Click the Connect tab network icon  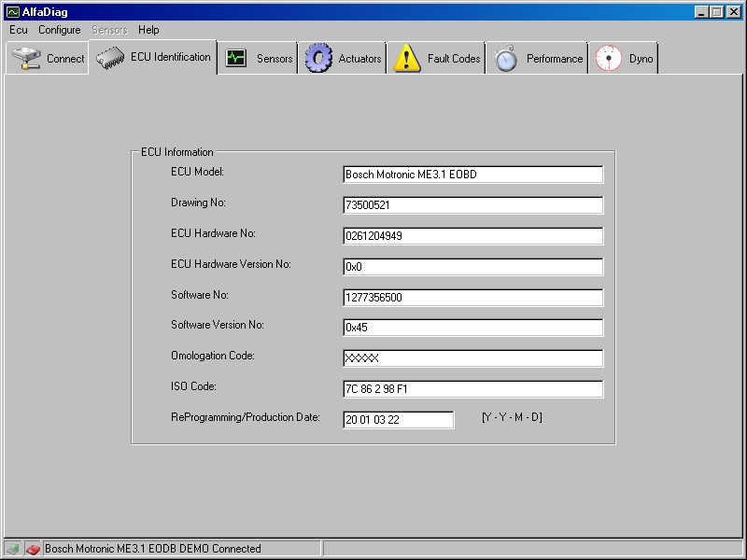tap(26, 58)
